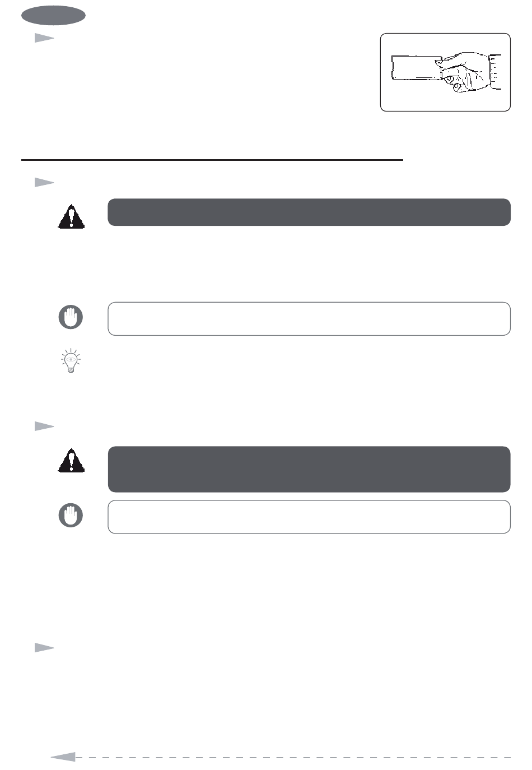Click the taller dark gray warning banner
Viewport: 532px width, 770px height.
click(x=309, y=470)
